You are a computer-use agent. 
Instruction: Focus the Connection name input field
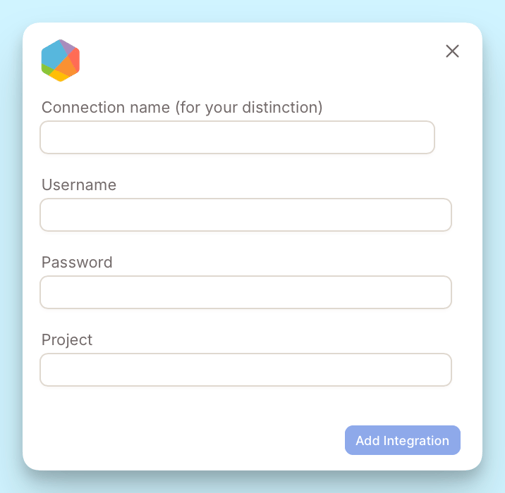click(x=237, y=137)
